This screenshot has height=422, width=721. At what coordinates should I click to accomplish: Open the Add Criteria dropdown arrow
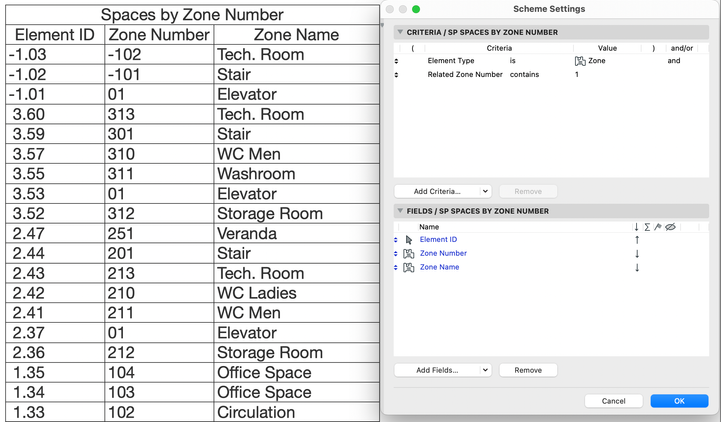coord(485,191)
